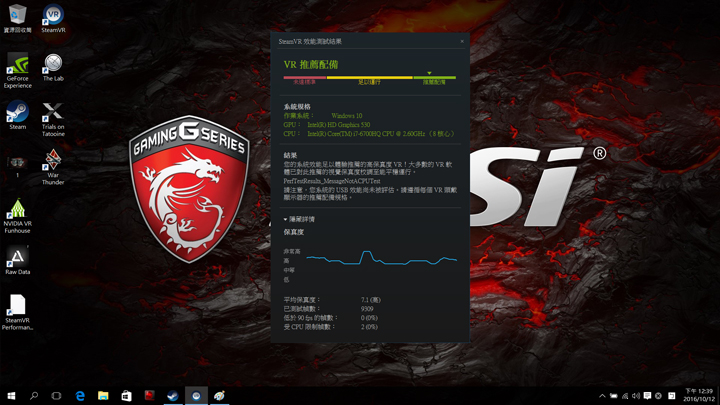Click the red segment of rating bar
The height and width of the screenshot is (405, 720).
[x=304, y=78]
